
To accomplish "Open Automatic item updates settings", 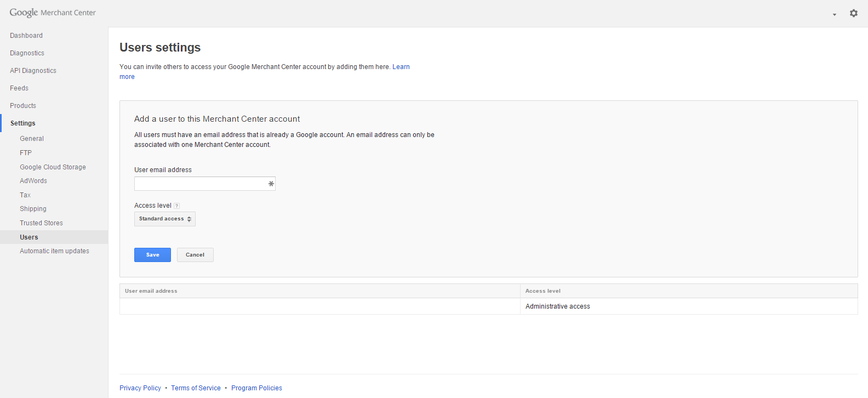I will point(54,251).
